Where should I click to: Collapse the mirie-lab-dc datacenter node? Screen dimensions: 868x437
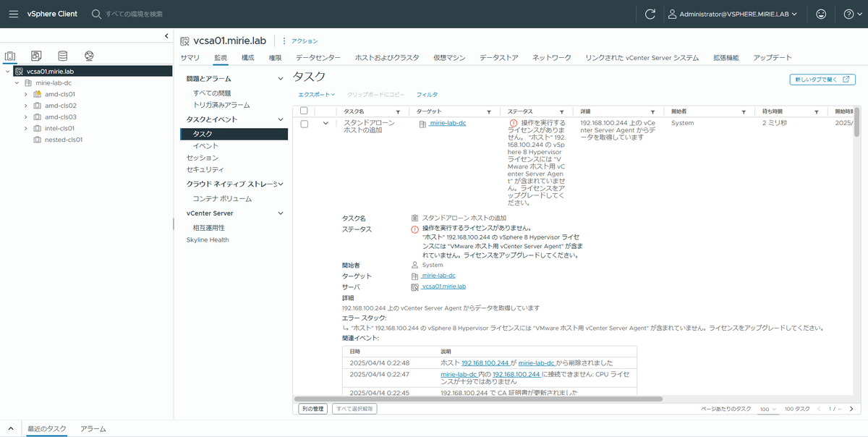(x=17, y=82)
